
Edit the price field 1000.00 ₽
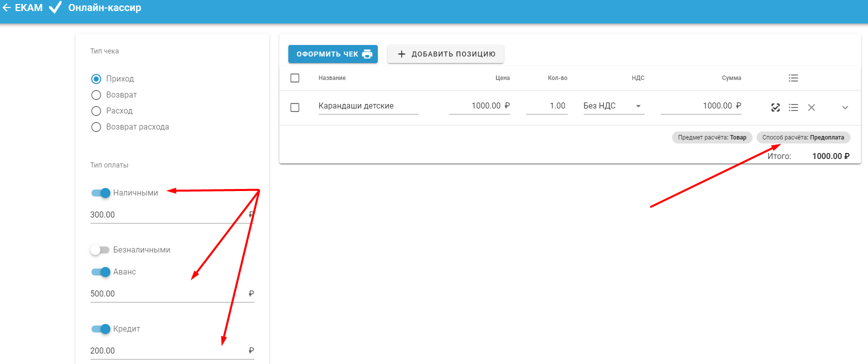pyautogui.click(x=480, y=106)
